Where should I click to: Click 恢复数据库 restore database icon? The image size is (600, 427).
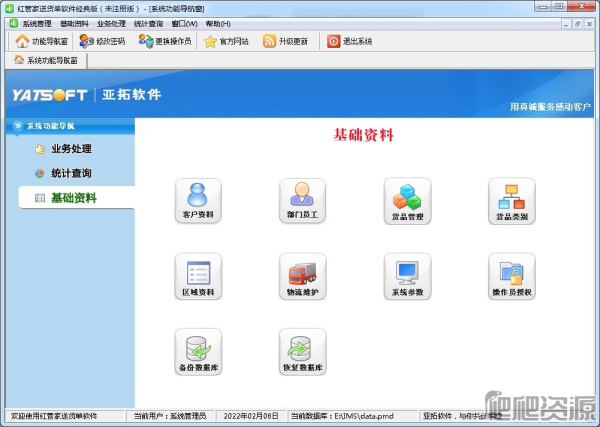(x=302, y=352)
